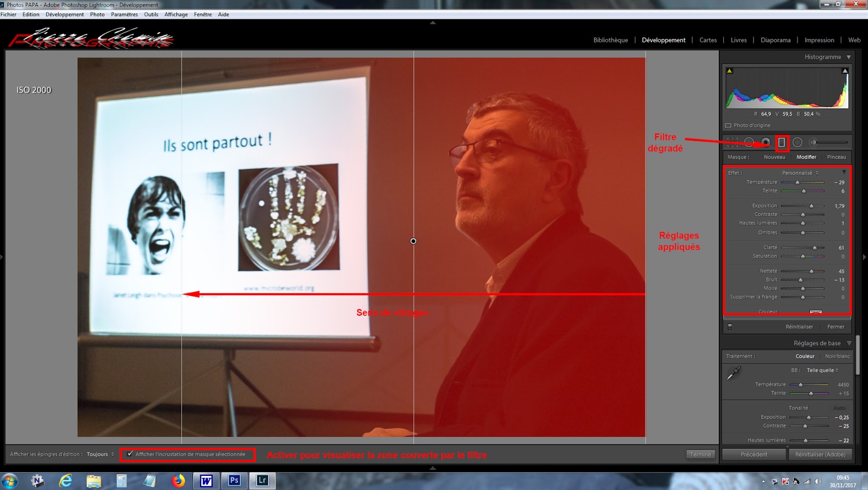The height and width of the screenshot is (490, 868).
Task: Set treatment to Noir/blanc
Action: 838,357
